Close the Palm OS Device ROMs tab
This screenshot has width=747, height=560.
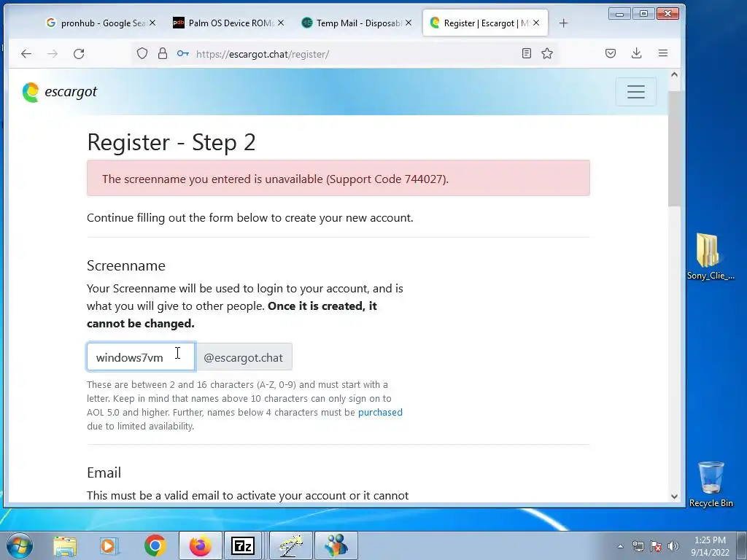281,23
